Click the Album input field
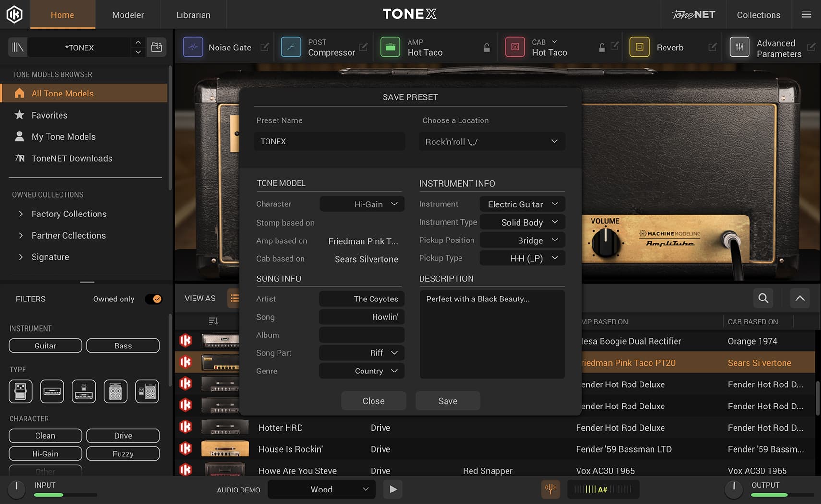 362,335
